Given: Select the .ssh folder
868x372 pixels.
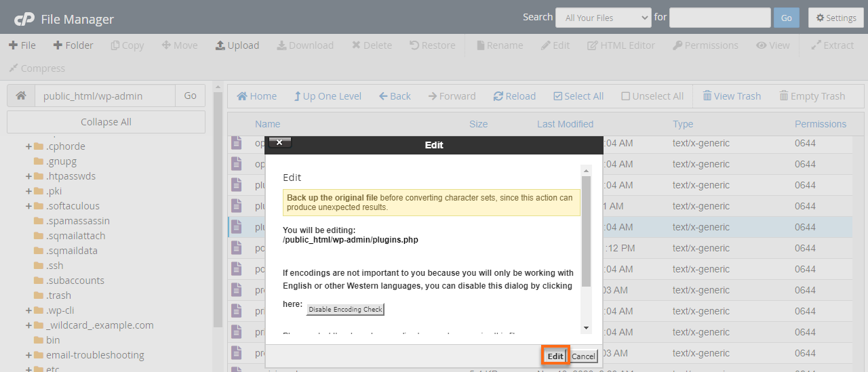Looking at the screenshot, I should (55, 266).
